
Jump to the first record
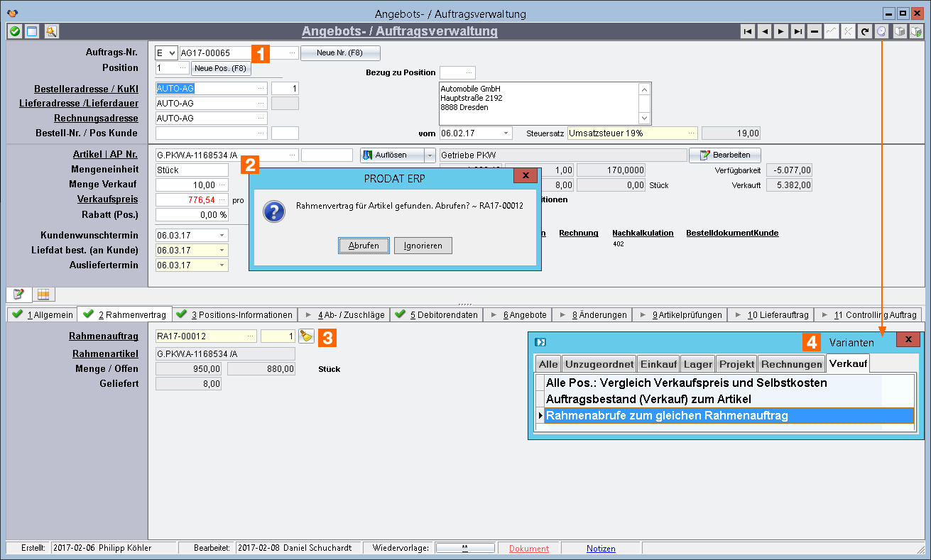coord(748,31)
